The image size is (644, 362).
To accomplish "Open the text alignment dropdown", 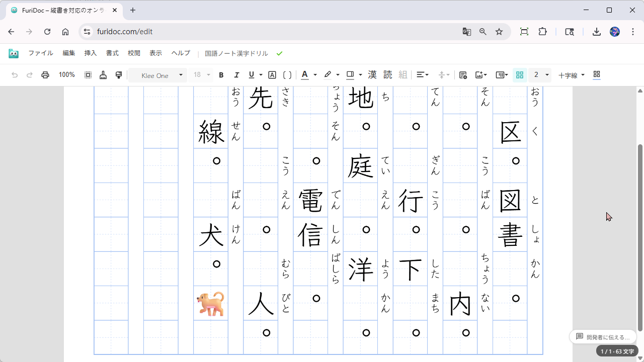I will 422,75.
